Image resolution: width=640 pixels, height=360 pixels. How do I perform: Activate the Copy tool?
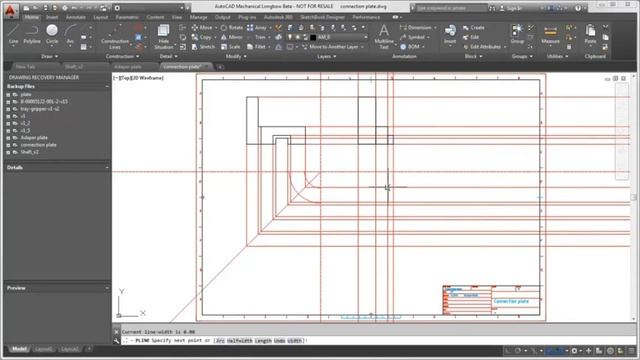click(202, 37)
